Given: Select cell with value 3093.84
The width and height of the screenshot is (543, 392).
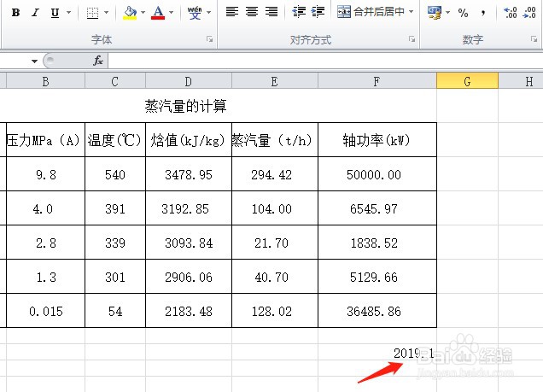Looking at the screenshot, I should pyautogui.click(x=189, y=243).
